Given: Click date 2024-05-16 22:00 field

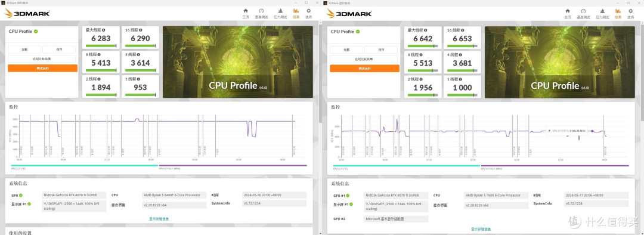Looking at the screenshot, I should [274, 195].
